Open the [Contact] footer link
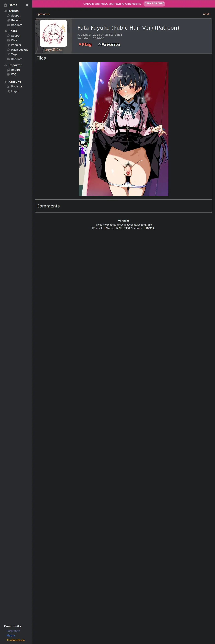The image size is (215, 644). [97, 228]
